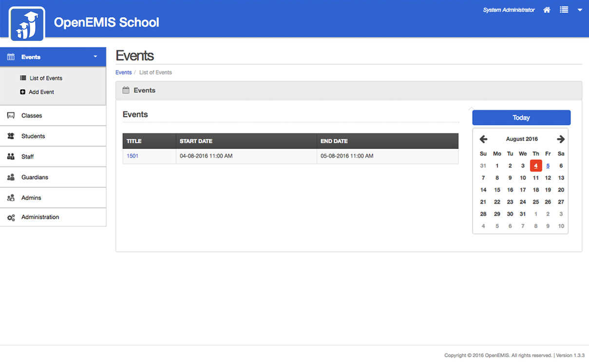Open the Students section
The width and height of the screenshot is (589, 364).
pos(33,136)
